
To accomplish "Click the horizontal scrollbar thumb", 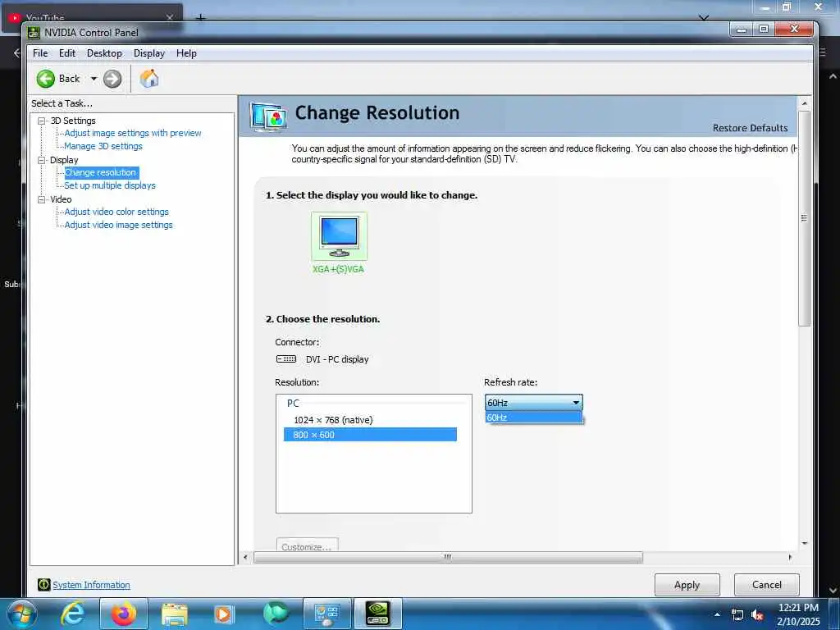I will click(448, 557).
